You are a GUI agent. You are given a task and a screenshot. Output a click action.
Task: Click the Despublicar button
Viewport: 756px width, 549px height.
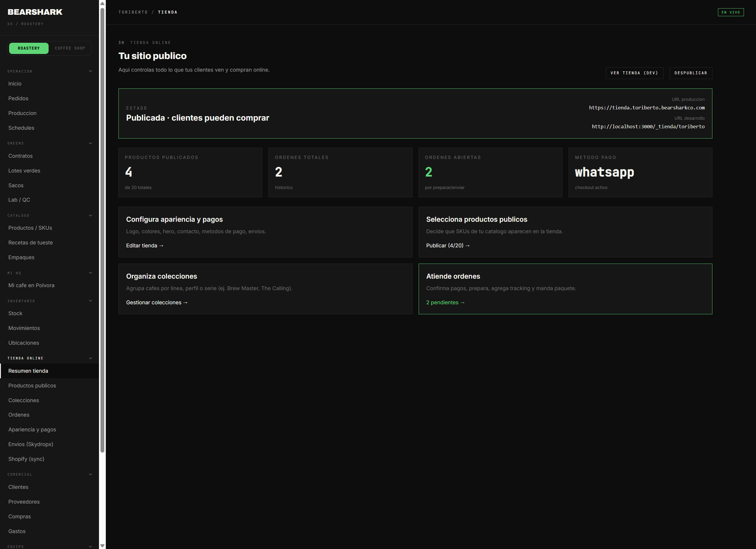click(x=691, y=73)
